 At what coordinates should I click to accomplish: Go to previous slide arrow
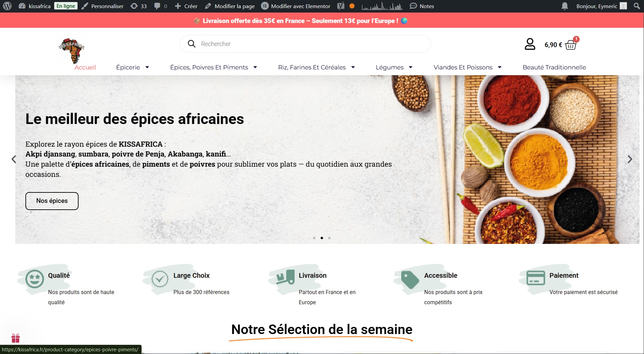tap(14, 159)
